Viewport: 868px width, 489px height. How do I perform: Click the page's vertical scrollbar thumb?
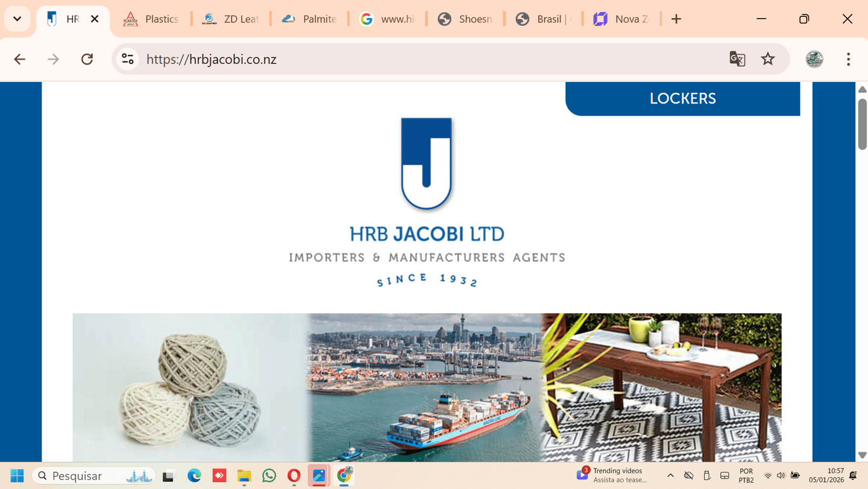coord(863,124)
